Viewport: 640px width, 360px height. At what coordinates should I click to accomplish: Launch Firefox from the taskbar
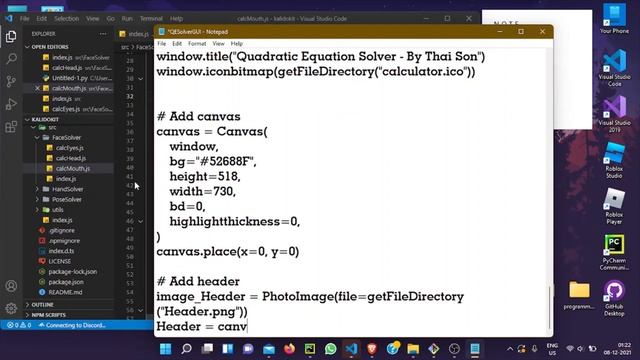289,349
